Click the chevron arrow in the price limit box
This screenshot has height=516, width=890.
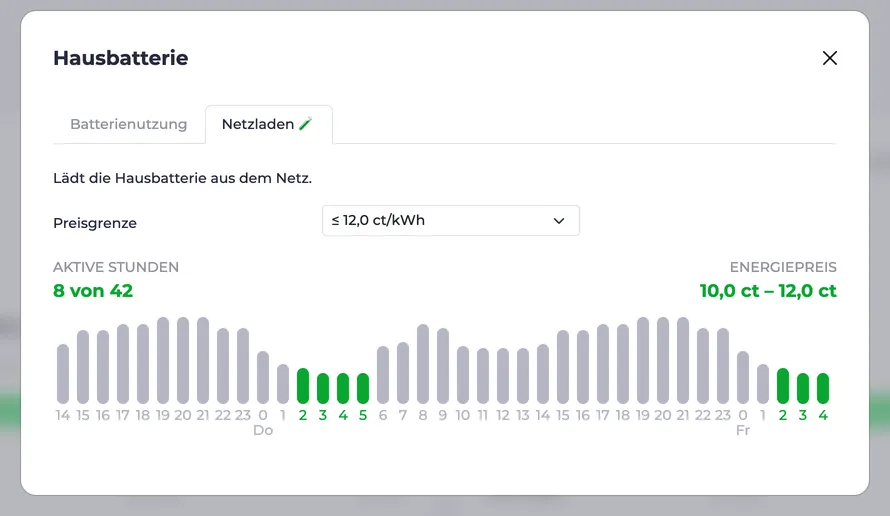(x=559, y=221)
